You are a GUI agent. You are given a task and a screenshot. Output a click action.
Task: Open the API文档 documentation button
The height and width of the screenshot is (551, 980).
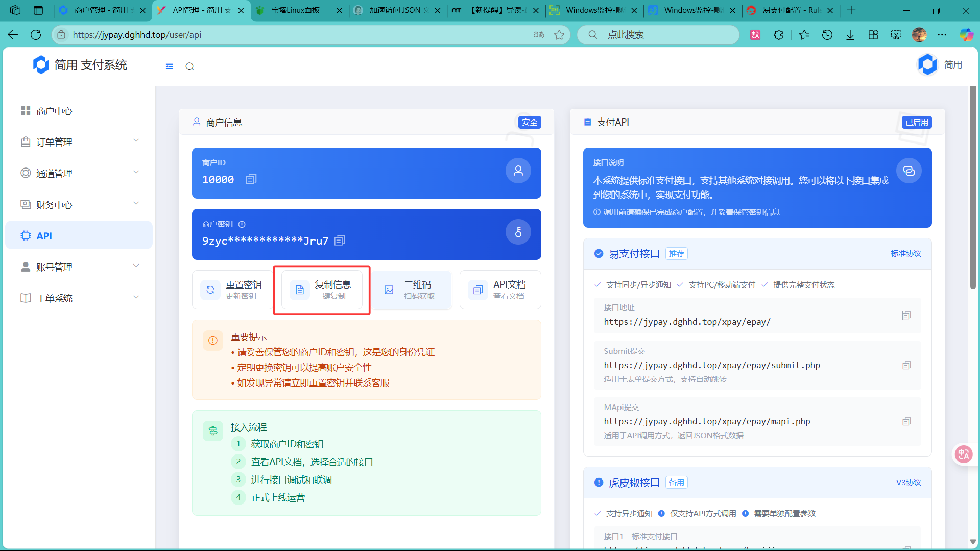[x=500, y=290]
